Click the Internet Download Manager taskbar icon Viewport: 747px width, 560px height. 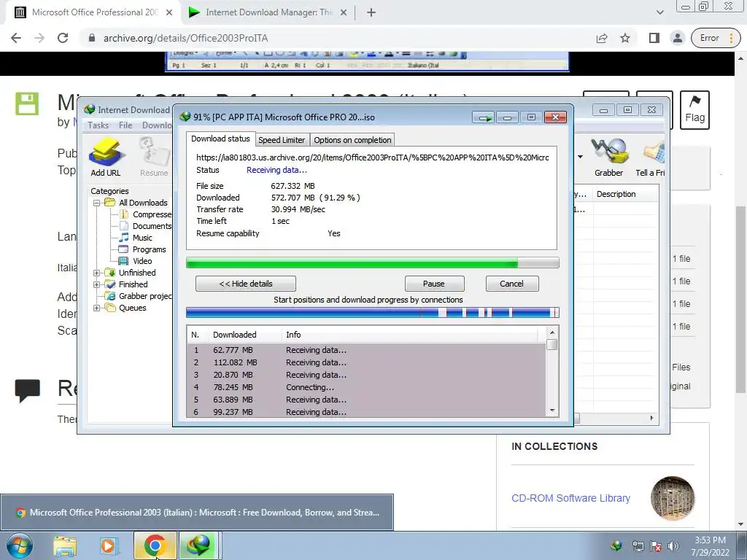point(198,545)
